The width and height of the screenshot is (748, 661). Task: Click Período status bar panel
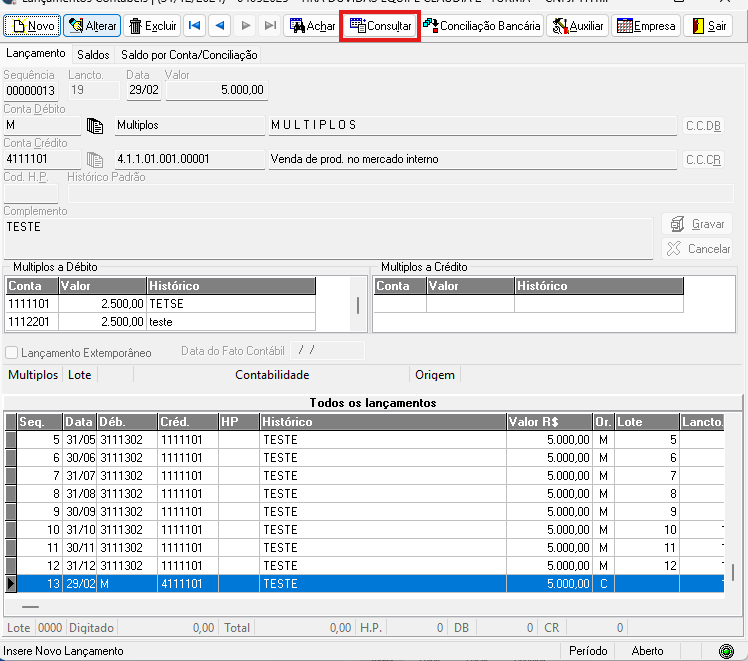588,651
